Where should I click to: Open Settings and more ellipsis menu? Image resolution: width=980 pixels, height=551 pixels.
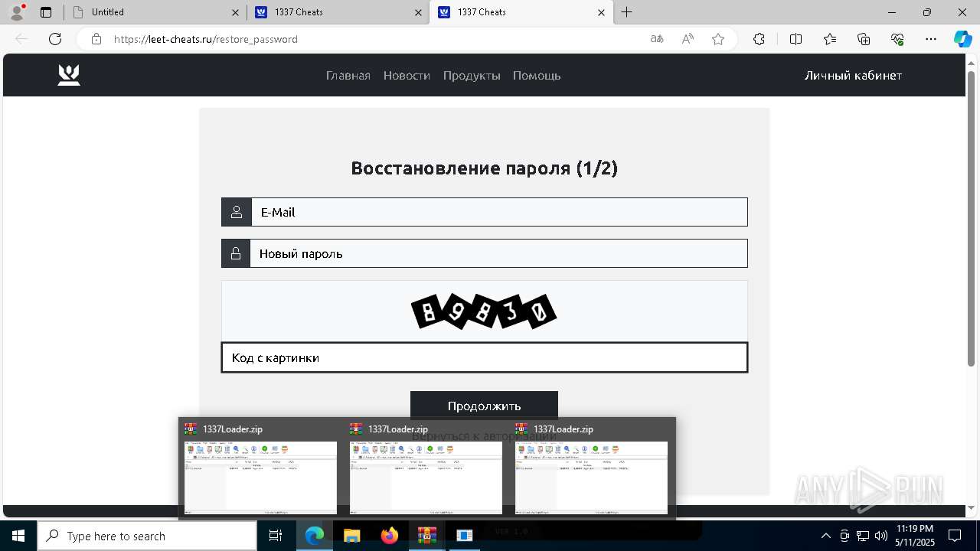[x=931, y=39]
